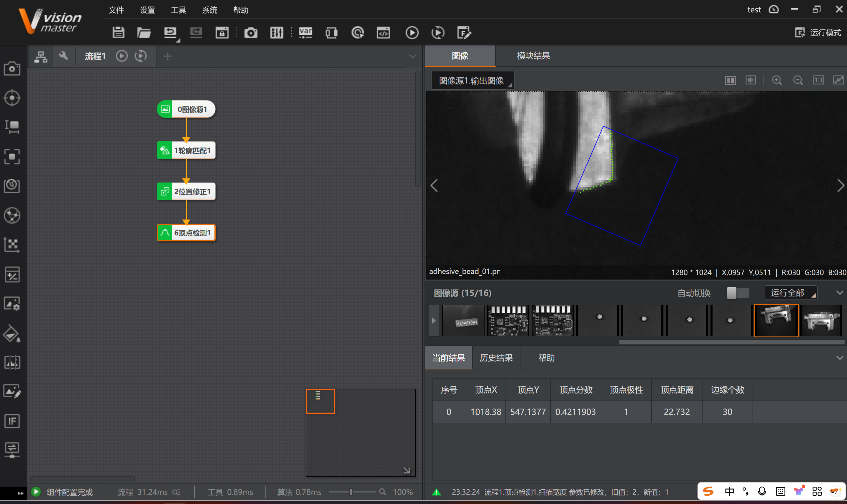
Task: Toggle continuous run for 流程1
Action: (x=141, y=56)
